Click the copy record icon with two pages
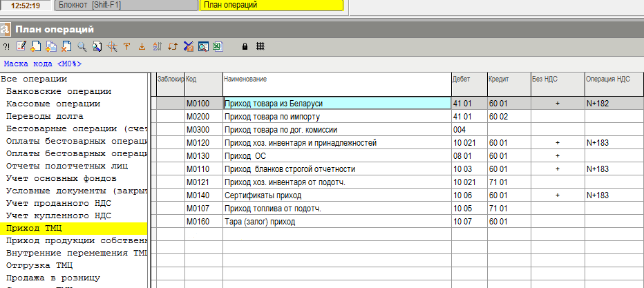Viewport: 644px width, 288px height. (51, 46)
